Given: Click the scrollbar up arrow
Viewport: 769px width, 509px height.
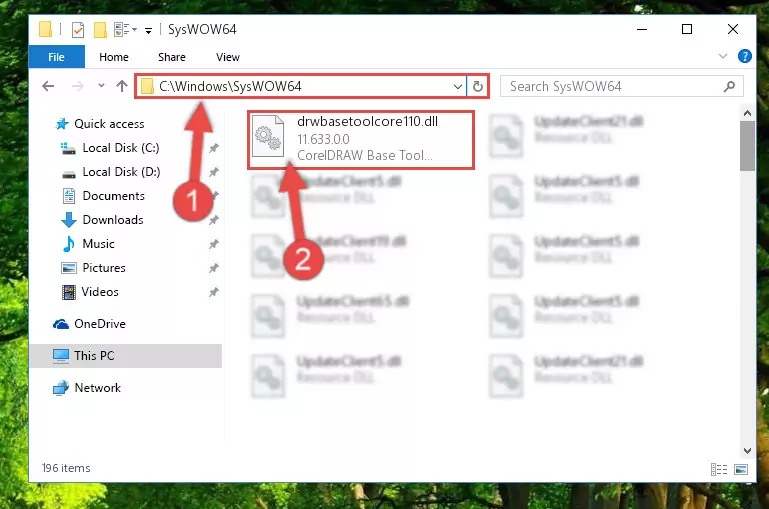Looking at the screenshot, I should tap(747, 113).
